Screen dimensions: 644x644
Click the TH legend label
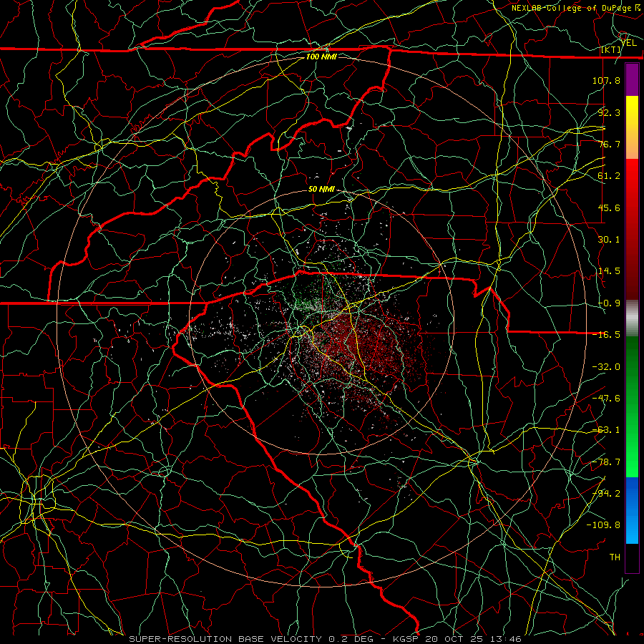click(615, 557)
